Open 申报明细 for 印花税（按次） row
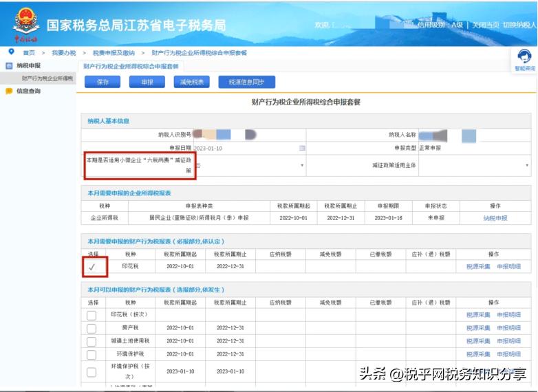This screenshot has width=538, height=392. [x=509, y=315]
